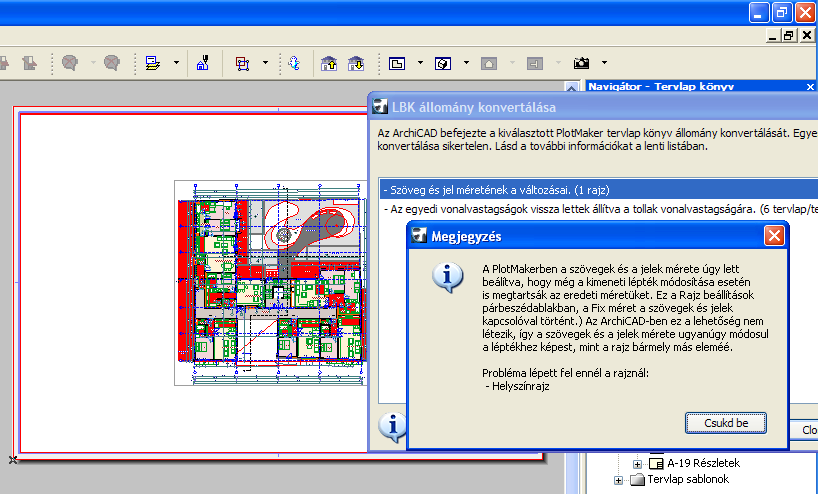Click the grayed section view icon
818x494 pixels.
tap(489, 64)
